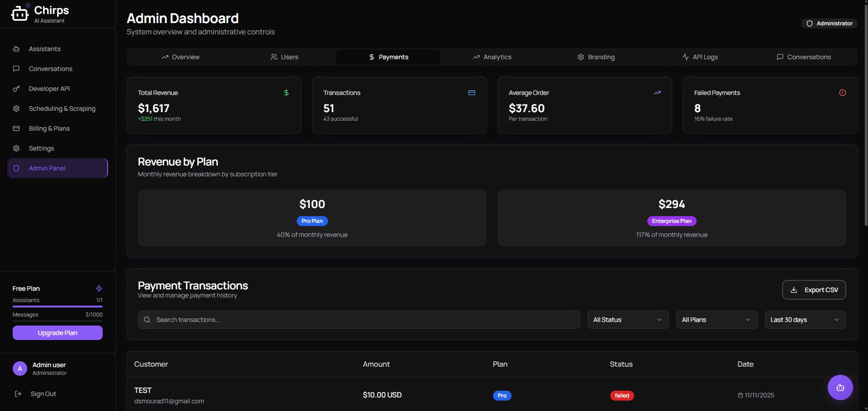Open the All Plans filter dropdown

(716, 320)
